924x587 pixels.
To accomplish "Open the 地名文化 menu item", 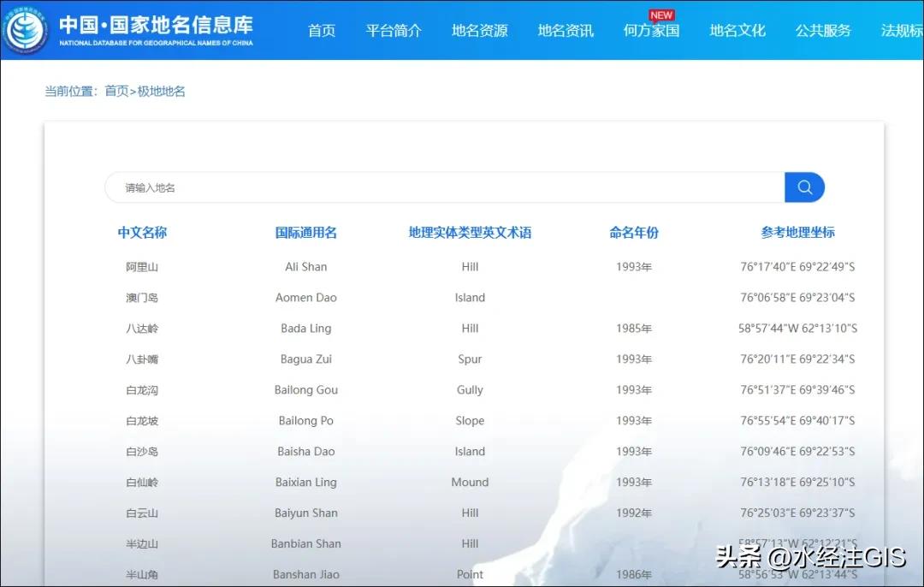I will click(737, 31).
